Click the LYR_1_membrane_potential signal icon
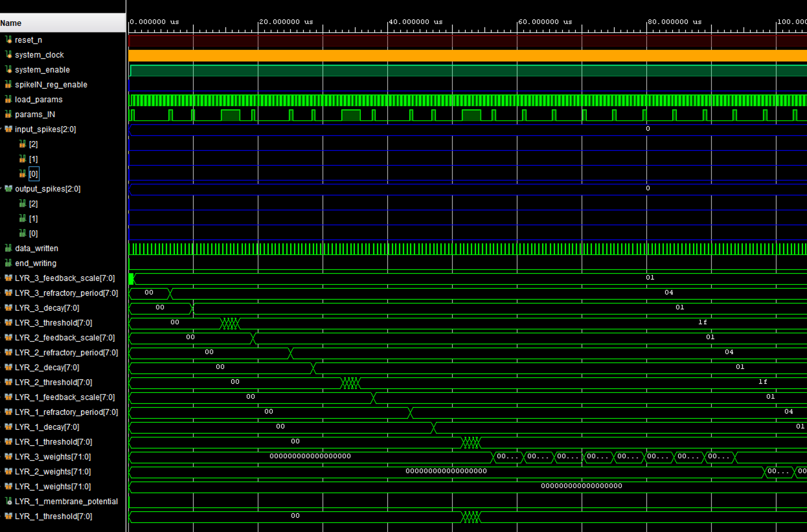The width and height of the screenshot is (807, 532). [x=9, y=501]
